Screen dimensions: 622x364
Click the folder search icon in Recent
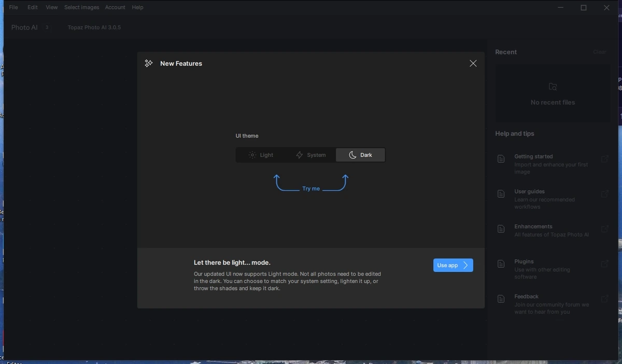(553, 87)
